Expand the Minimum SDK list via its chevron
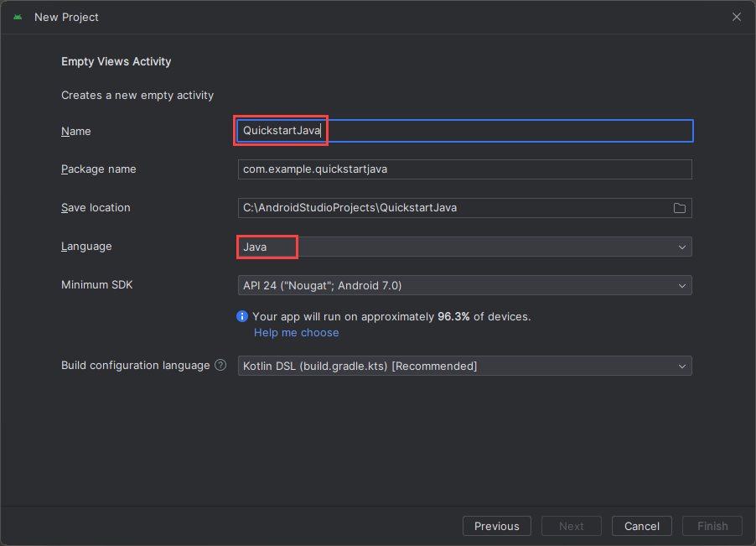 [x=682, y=285]
